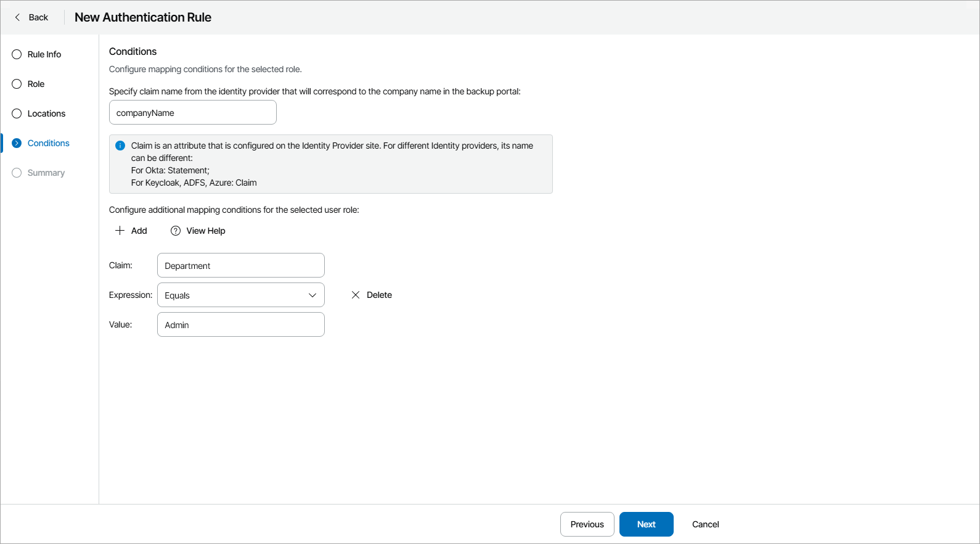Click the Value field containing Admin
Image resolution: width=980 pixels, height=544 pixels.
tap(240, 324)
